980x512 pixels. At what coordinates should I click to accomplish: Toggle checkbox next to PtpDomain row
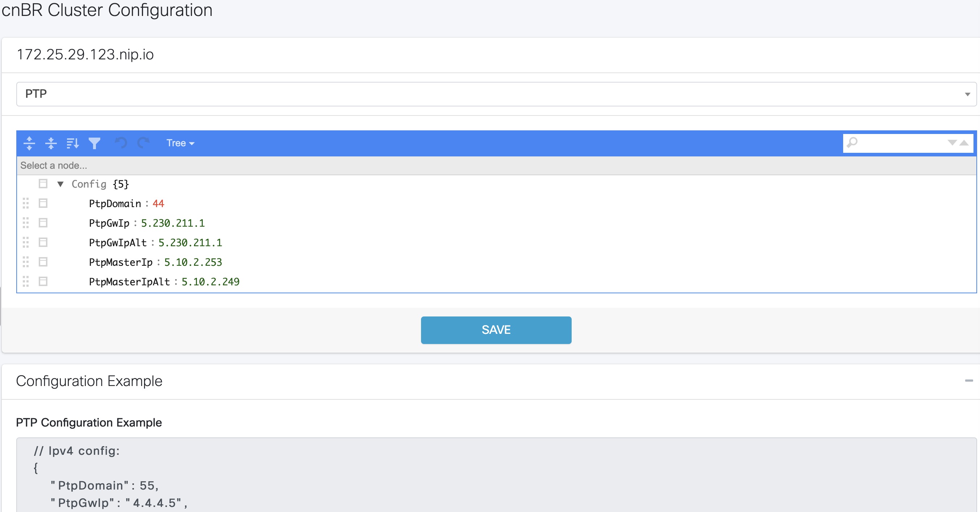(44, 203)
